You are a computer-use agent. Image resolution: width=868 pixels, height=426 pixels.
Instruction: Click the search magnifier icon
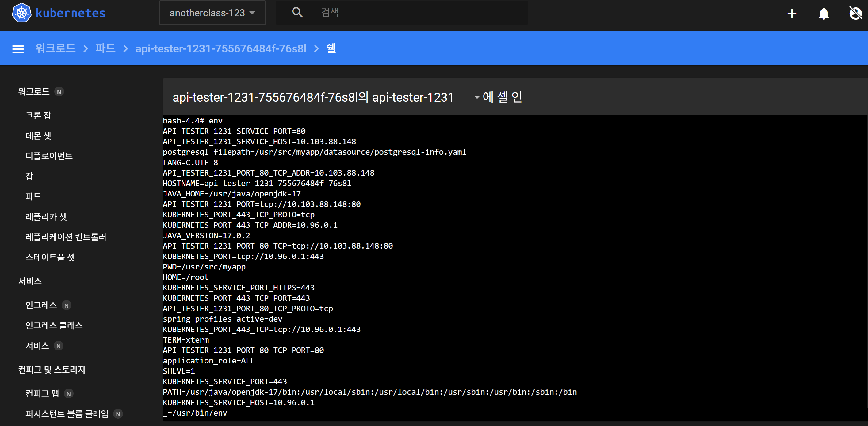(x=297, y=13)
